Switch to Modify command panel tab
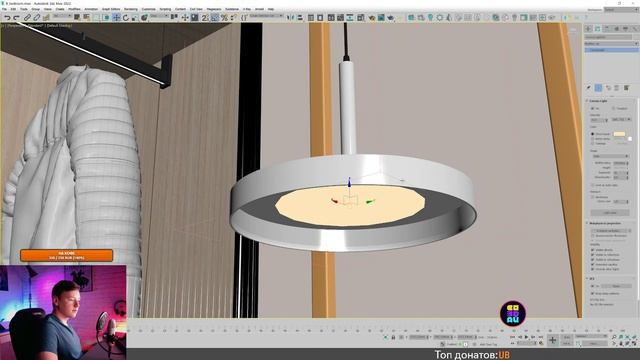Viewport: 640px width, 360px height. [598, 29]
